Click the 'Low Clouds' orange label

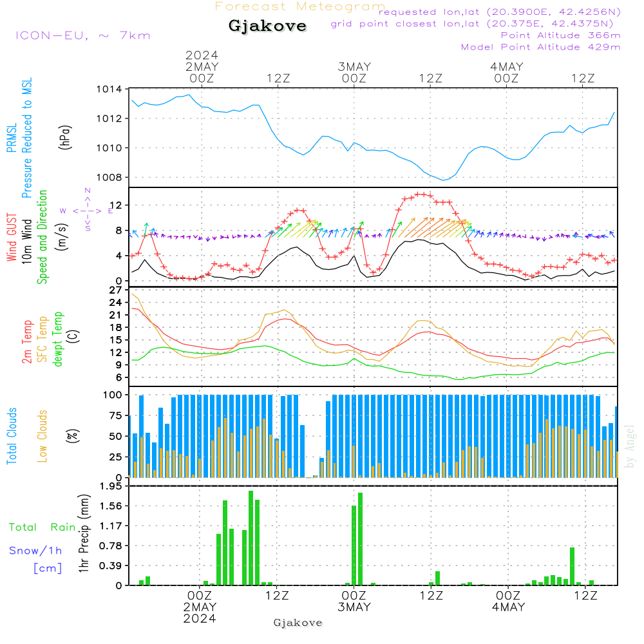[x=42, y=436]
